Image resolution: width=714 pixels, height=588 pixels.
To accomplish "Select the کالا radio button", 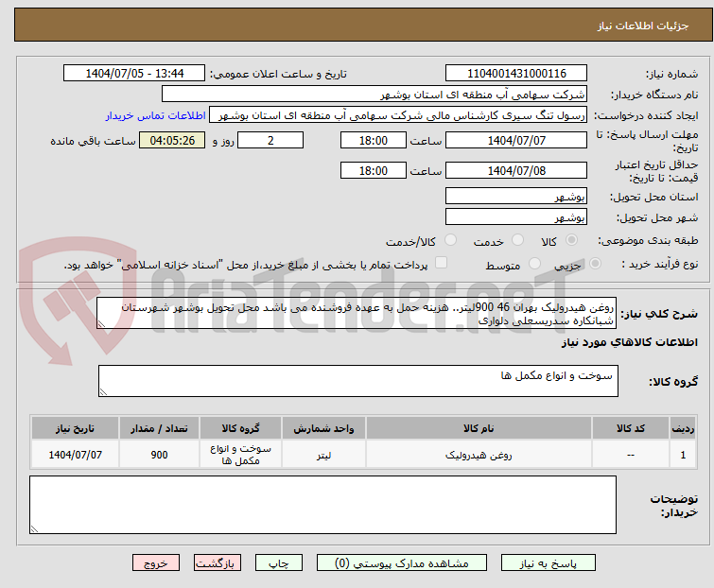I will [x=571, y=240].
